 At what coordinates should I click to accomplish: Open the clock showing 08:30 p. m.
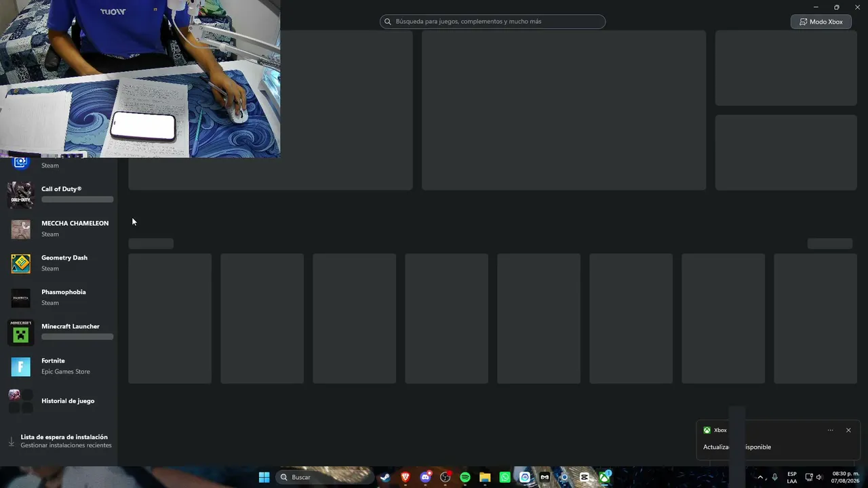click(845, 477)
